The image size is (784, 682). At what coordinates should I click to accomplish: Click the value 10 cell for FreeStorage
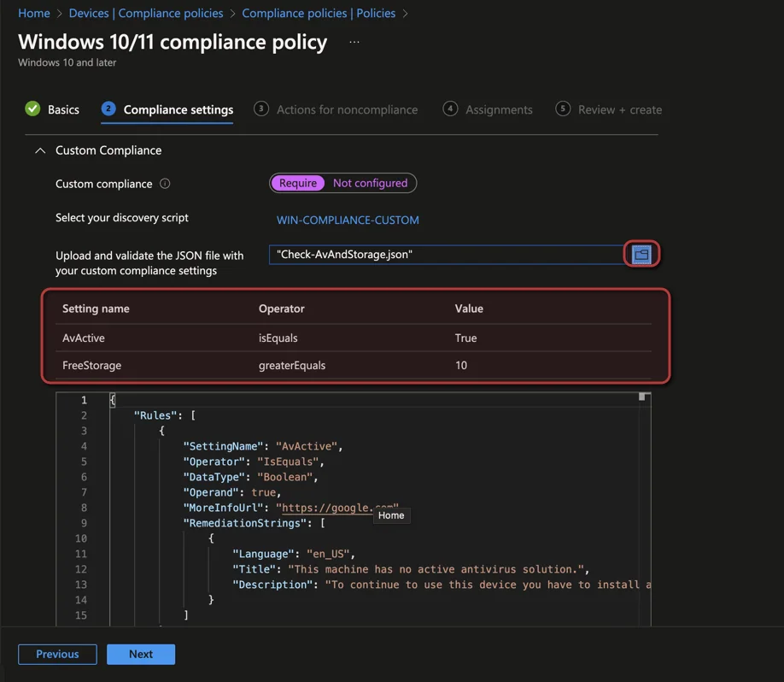(461, 366)
